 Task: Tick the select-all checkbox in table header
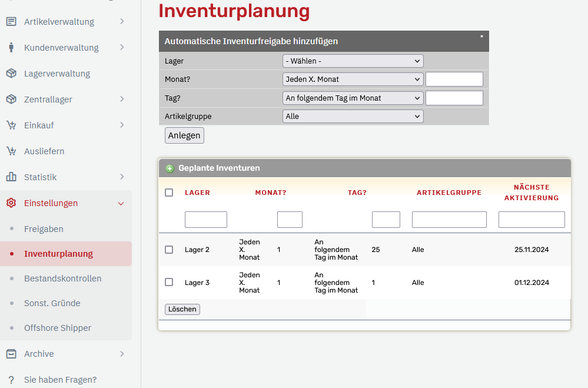click(169, 193)
